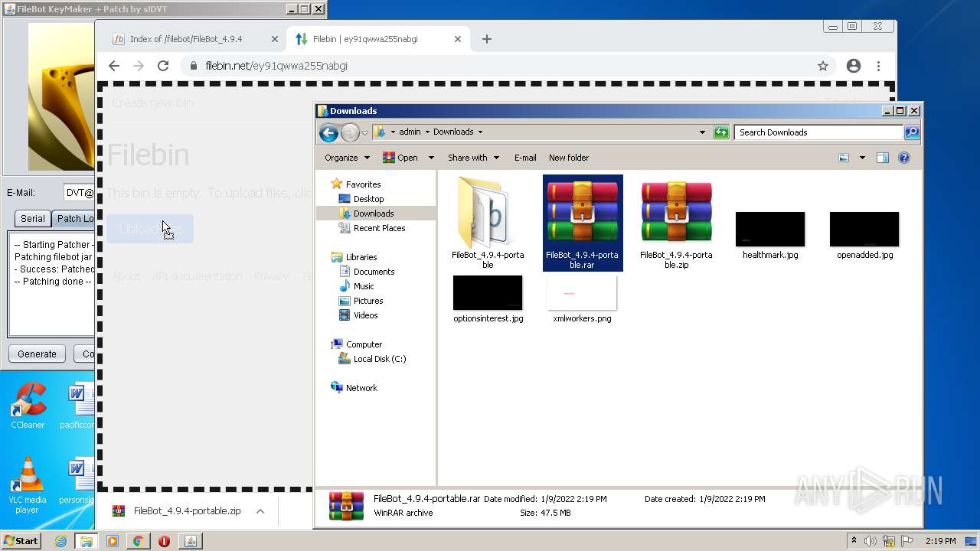The width and height of the screenshot is (980, 551).
Task: Click the Open toolbar button
Action: pyautogui.click(x=400, y=158)
